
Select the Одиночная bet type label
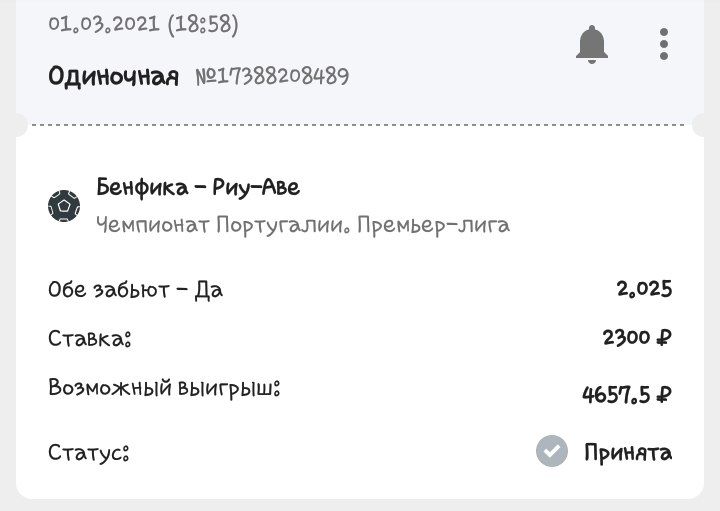pos(113,76)
